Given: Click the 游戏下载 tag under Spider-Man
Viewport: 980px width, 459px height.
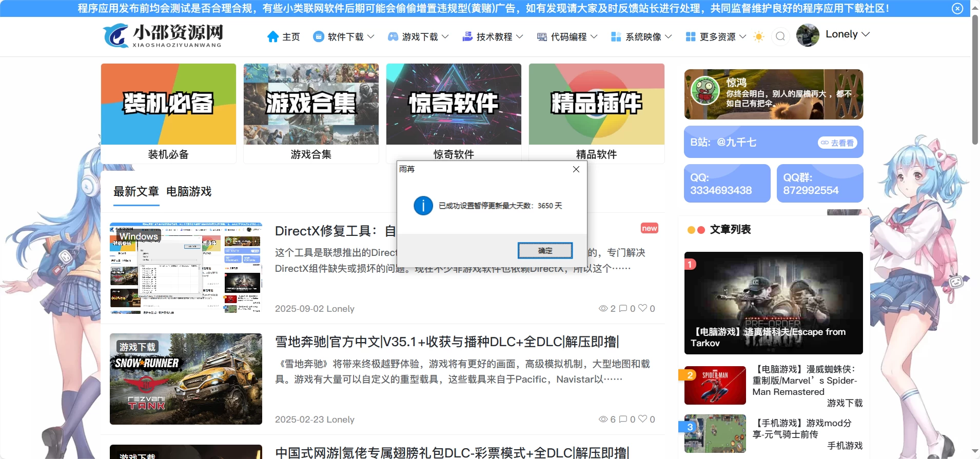Looking at the screenshot, I should coord(845,403).
